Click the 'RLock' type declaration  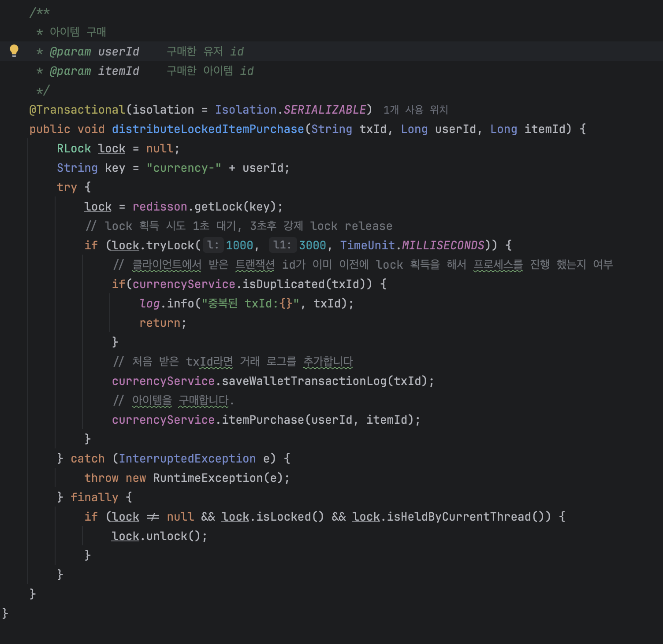[x=74, y=148]
